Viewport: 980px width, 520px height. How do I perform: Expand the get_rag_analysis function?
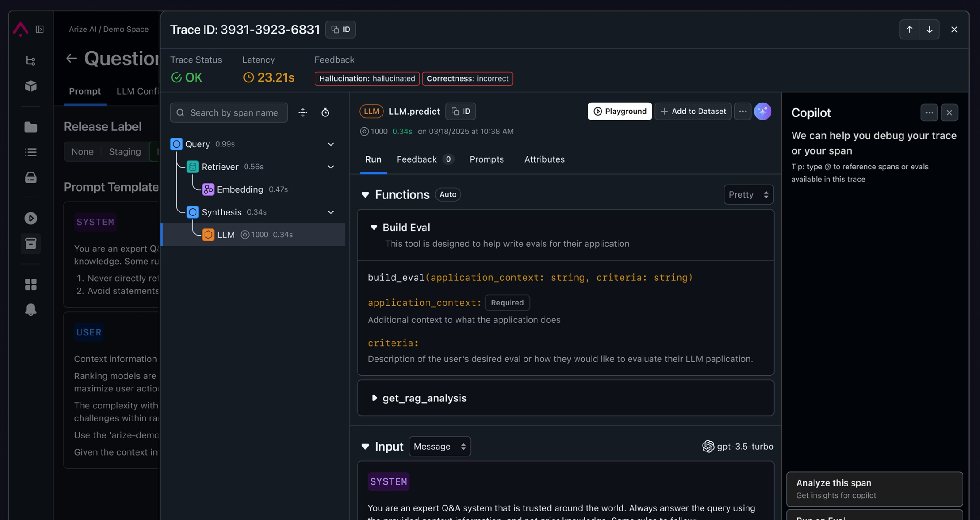click(374, 398)
